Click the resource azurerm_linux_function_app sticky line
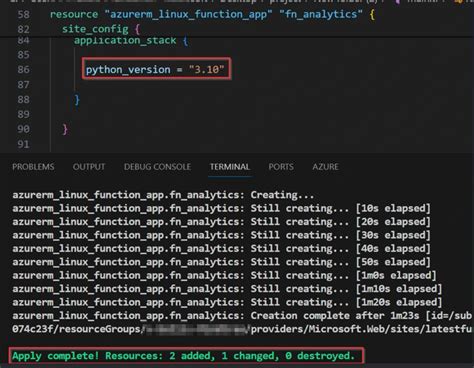Viewport: 474px width, 368px height. (212, 15)
